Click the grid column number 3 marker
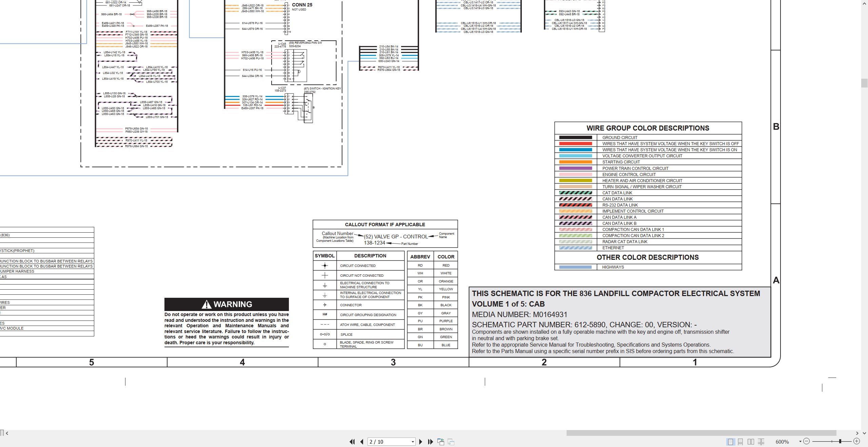This screenshot has height=447, width=868. click(x=393, y=362)
